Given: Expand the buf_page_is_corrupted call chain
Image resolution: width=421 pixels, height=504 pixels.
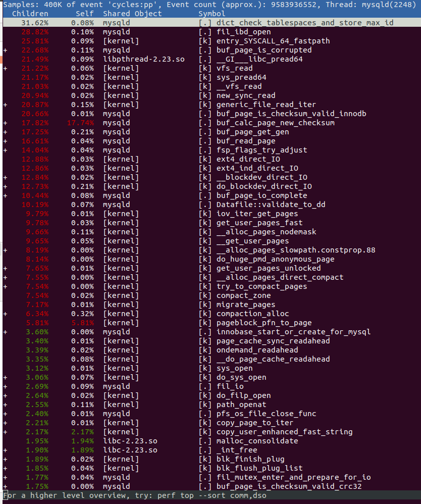Looking at the screenshot, I should point(6,50).
